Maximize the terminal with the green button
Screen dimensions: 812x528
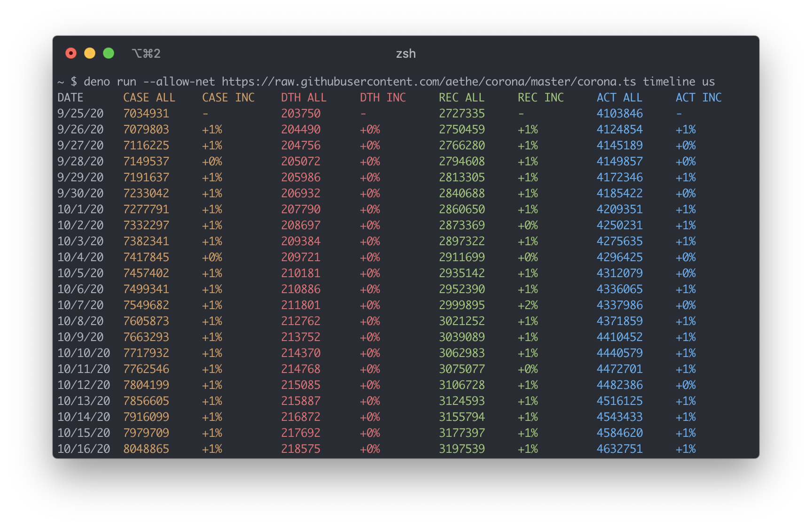click(109, 53)
